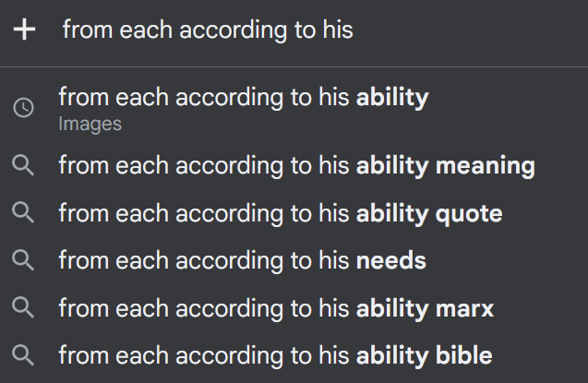
Task: Click the bold word 'quote' in suggestions
Action: (468, 214)
